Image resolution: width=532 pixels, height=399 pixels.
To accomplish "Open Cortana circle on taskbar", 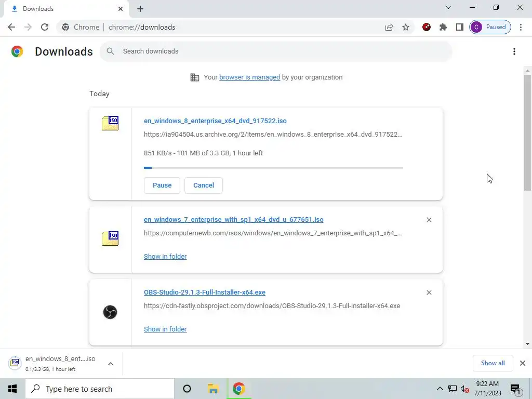I will [187, 389].
